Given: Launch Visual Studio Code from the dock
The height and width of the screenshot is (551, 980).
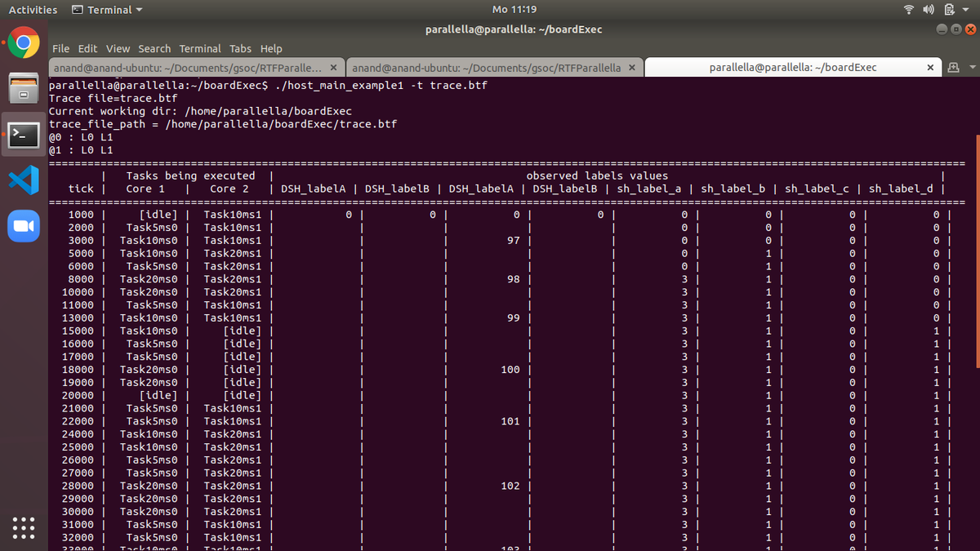Looking at the screenshot, I should pos(24,180).
